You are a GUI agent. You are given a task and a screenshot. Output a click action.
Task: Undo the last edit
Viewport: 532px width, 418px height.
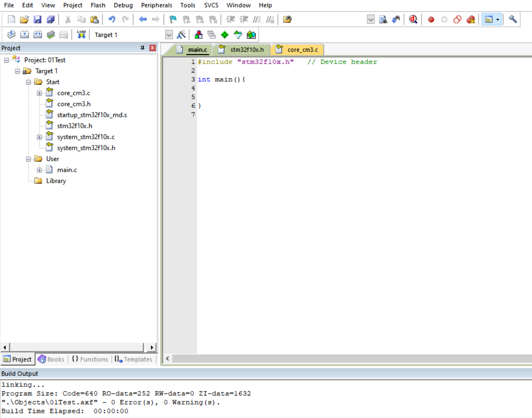coord(112,19)
